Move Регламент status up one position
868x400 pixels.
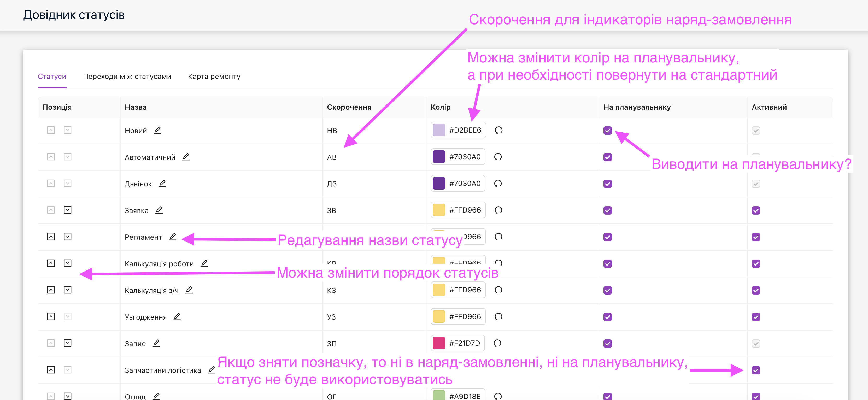pyautogui.click(x=51, y=237)
